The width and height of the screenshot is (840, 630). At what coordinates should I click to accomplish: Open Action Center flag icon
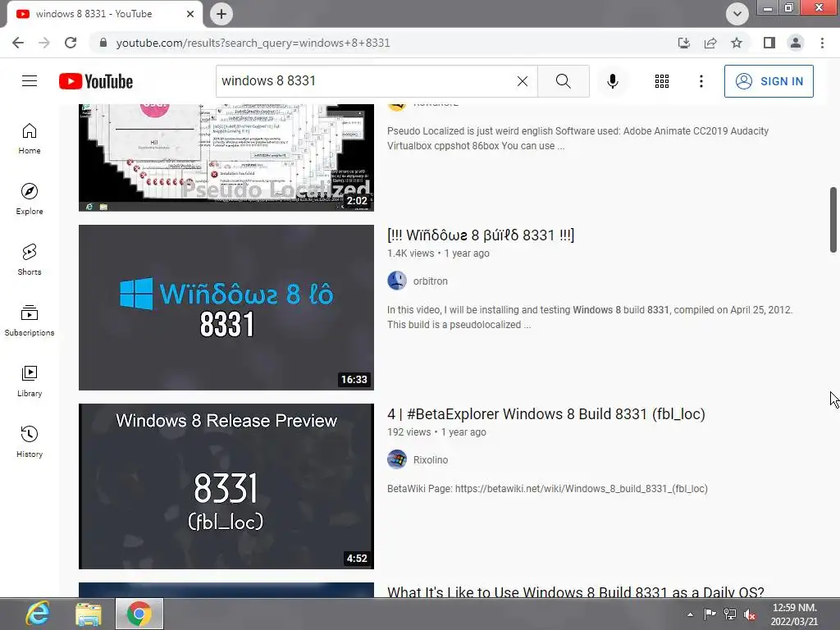tap(710, 614)
